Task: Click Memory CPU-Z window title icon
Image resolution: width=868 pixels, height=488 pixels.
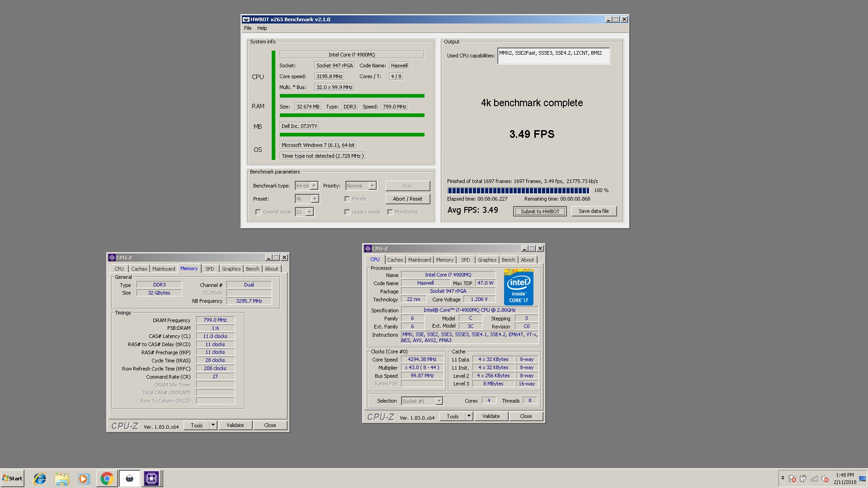Action: point(112,258)
